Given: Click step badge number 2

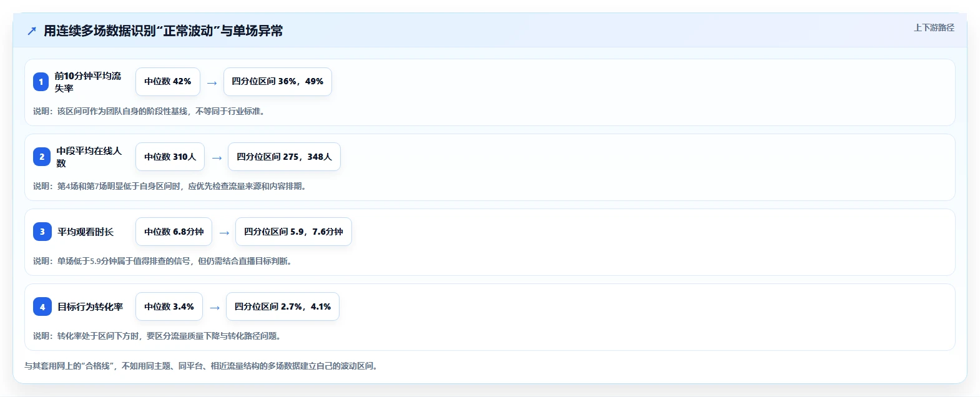Looking at the screenshot, I should pos(42,157).
